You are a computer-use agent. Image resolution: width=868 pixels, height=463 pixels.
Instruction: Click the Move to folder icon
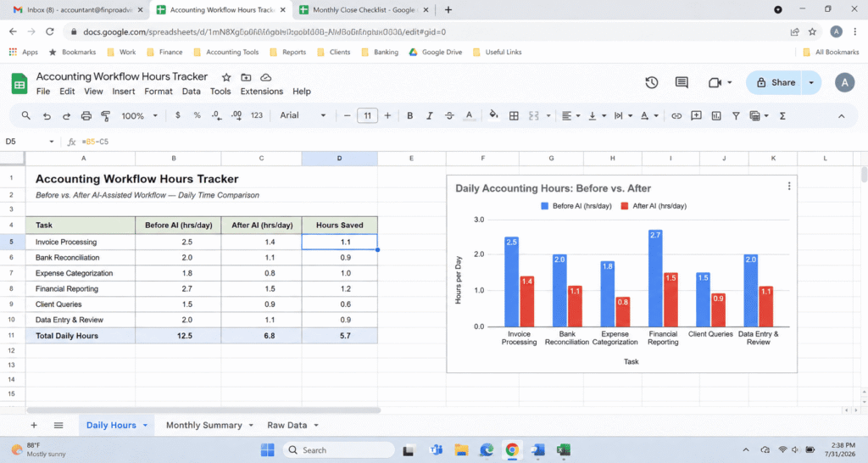tap(246, 77)
